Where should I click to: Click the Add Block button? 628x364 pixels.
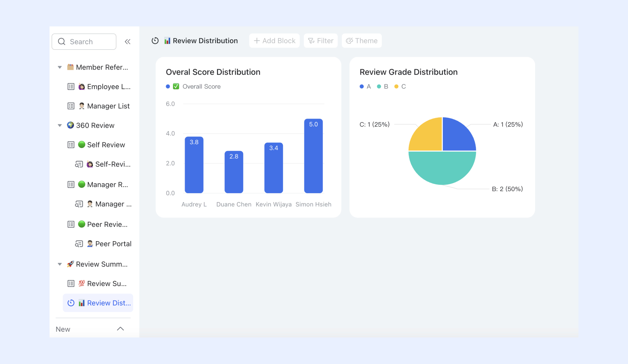(274, 41)
